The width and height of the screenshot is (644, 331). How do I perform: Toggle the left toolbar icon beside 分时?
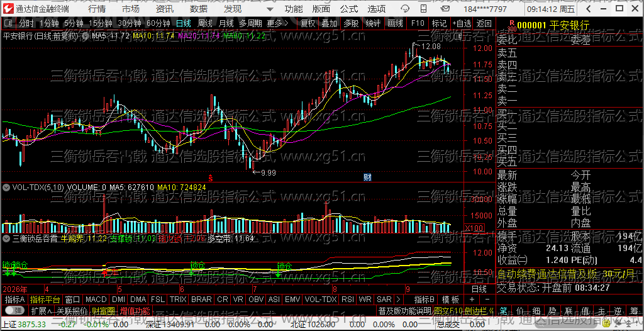coord(9,23)
